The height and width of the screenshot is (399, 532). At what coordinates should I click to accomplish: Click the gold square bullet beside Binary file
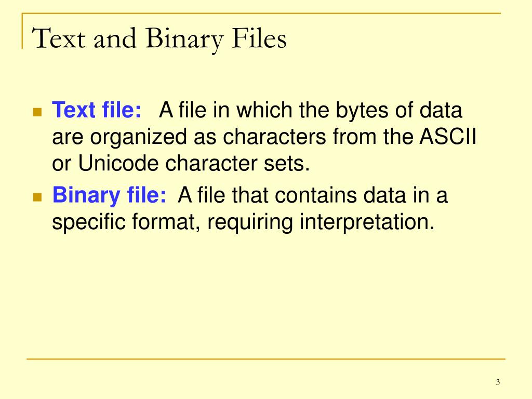click(x=37, y=197)
